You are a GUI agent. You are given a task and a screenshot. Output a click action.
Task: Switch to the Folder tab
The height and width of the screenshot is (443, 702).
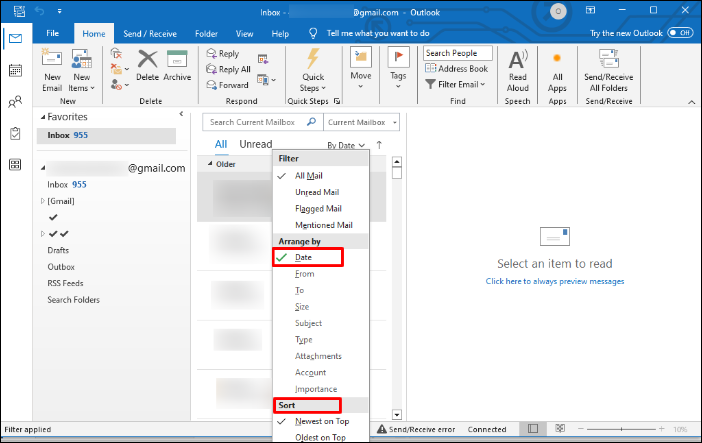[206, 34]
